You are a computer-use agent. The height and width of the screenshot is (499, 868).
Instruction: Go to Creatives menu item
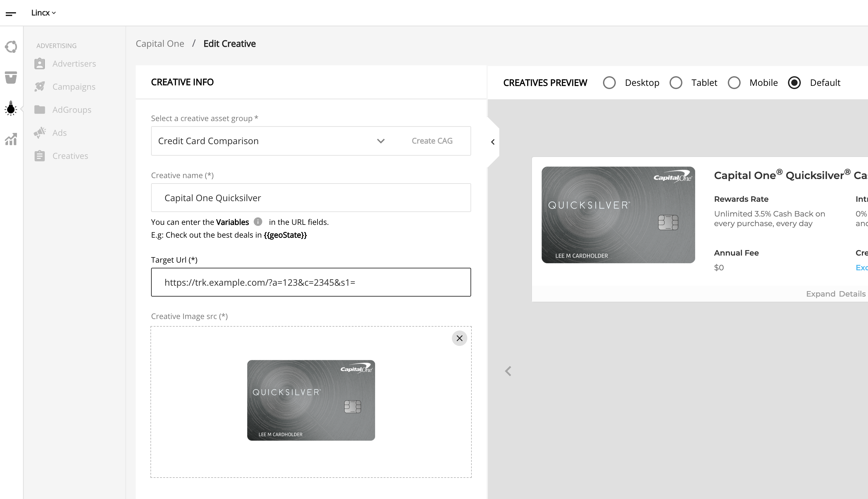[70, 156]
